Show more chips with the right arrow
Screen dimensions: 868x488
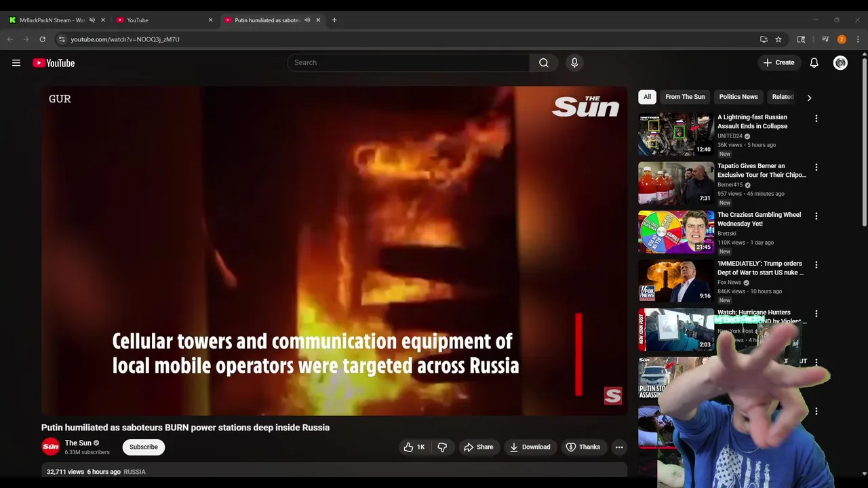[x=809, y=97]
